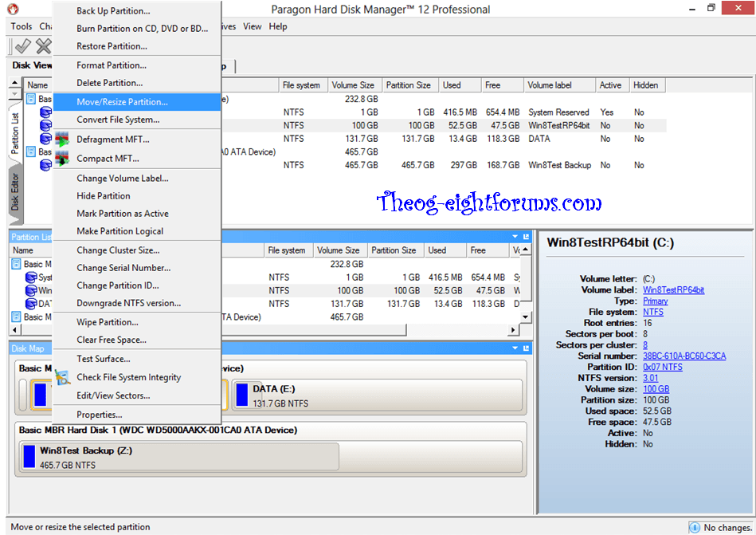Collapse Disk Map panel with header arrow
Screen dimensions: 756x535
[515, 348]
